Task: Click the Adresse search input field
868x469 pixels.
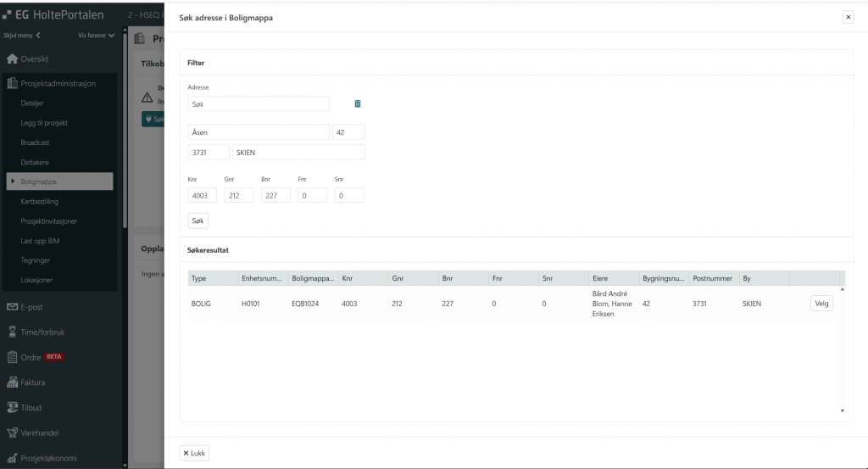Action: coord(258,103)
